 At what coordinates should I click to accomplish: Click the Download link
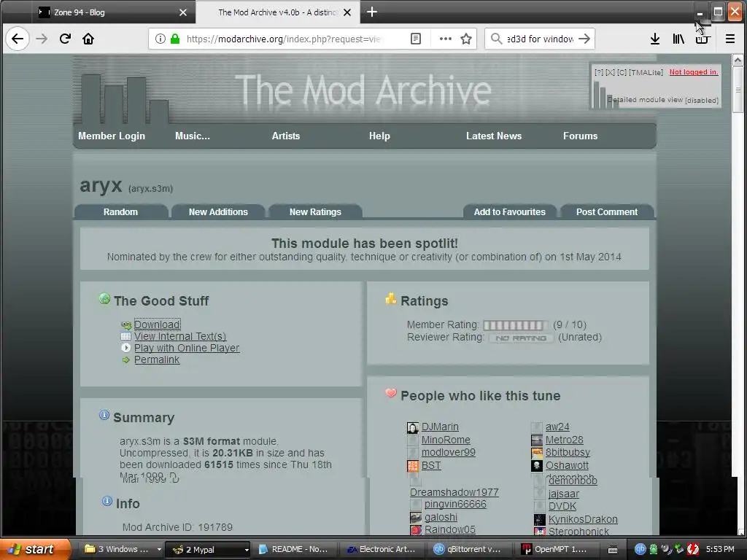point(157,324)
